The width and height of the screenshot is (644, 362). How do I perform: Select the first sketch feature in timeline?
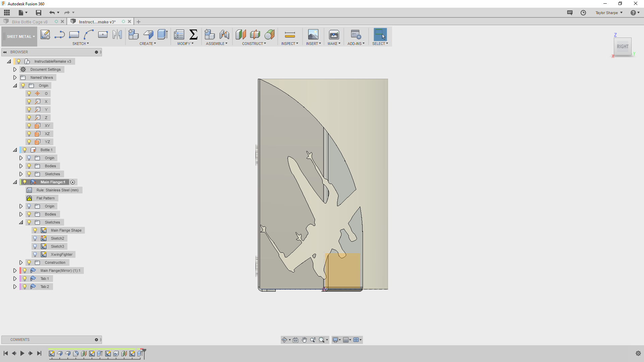click(52, 354)
